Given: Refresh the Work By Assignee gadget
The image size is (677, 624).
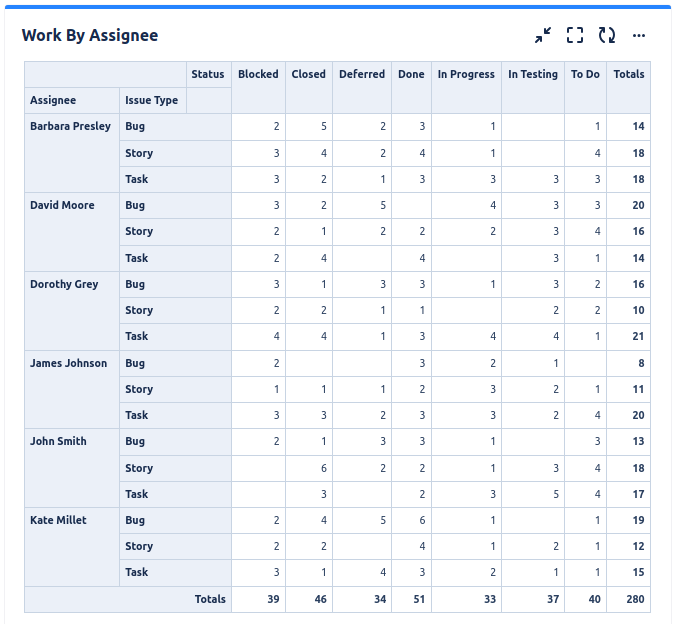Looking at the screenshot, I should [607, 35].
